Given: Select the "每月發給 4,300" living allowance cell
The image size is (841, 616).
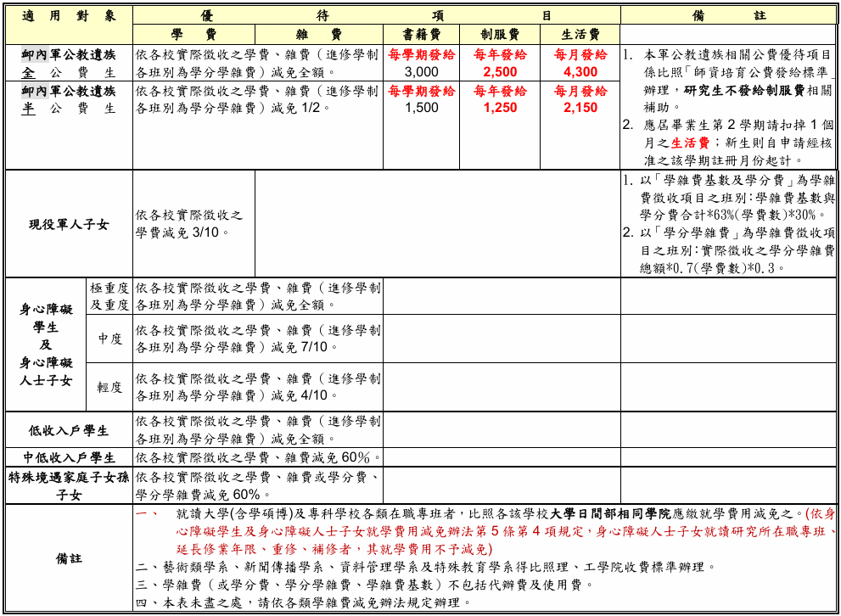Looking at the screenshot, I should pos(580,64).
